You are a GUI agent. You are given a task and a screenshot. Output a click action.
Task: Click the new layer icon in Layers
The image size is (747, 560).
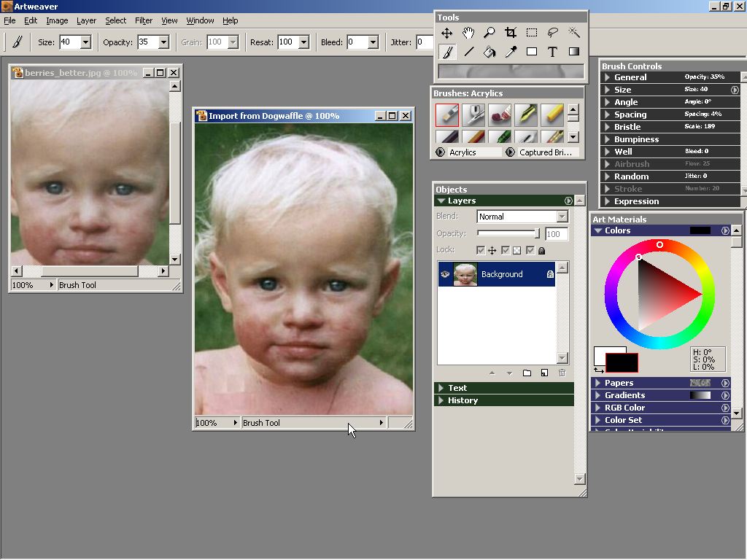pos(544,373)
